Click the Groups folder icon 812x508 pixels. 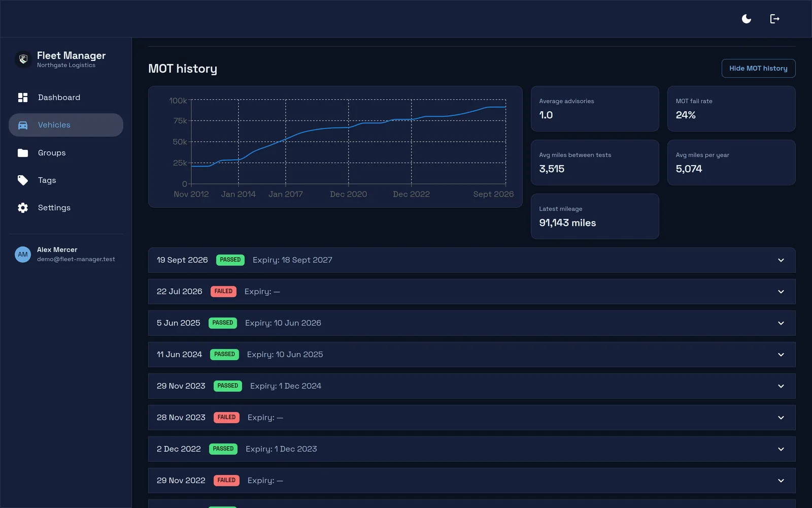pos(23,153)
